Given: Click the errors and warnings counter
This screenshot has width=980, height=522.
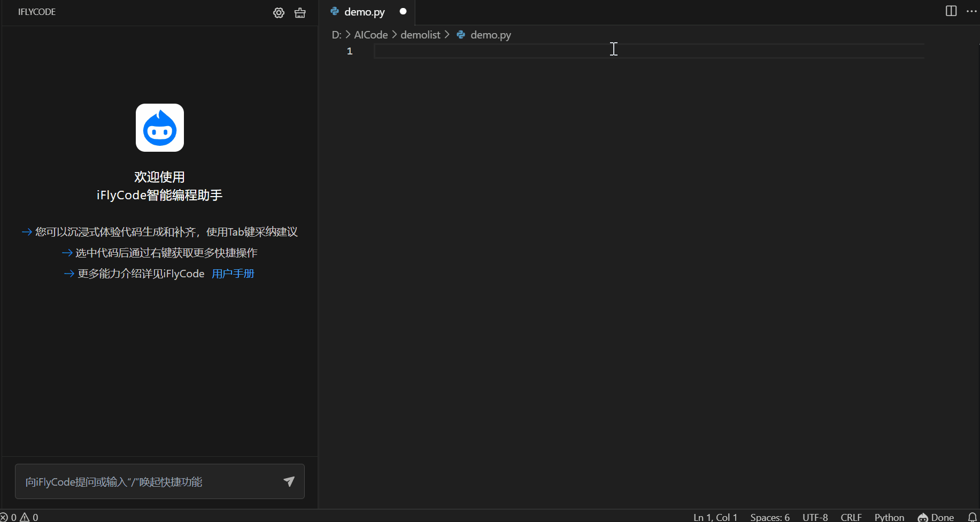Looking at the screenshot, I should (x=19, y=517).
